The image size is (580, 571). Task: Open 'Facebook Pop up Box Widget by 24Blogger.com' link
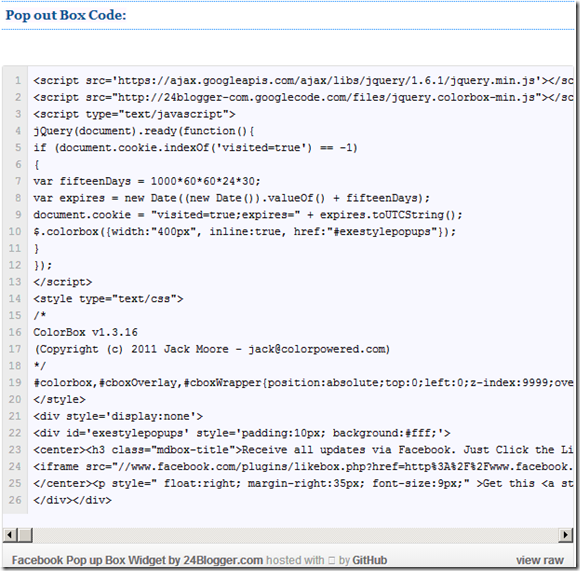pyautogui.click(x=137, y=560)
